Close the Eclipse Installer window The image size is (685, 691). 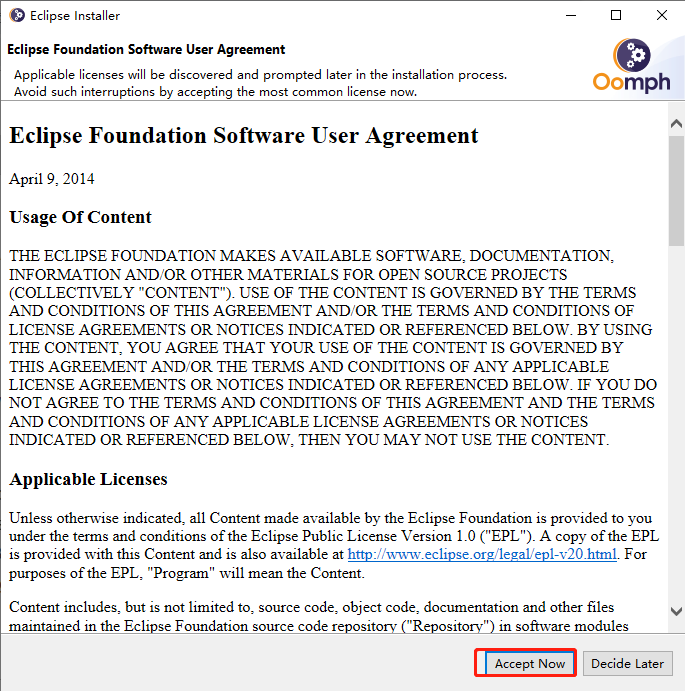click(x=662, y=15)
